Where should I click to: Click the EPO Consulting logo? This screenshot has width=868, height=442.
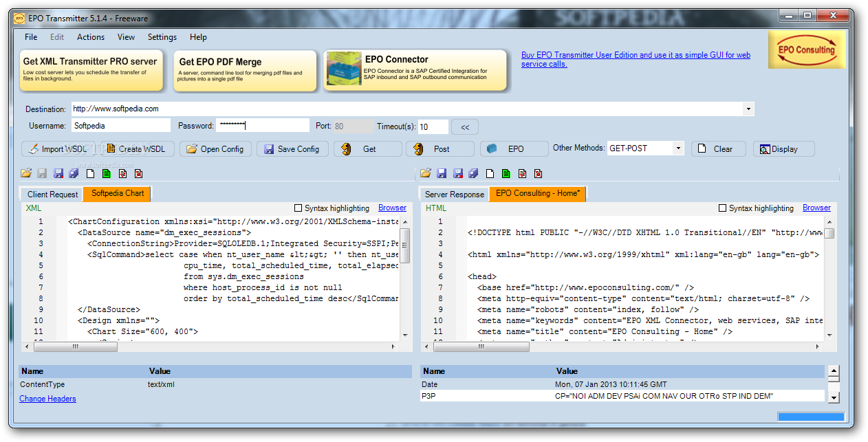point(807,49)
